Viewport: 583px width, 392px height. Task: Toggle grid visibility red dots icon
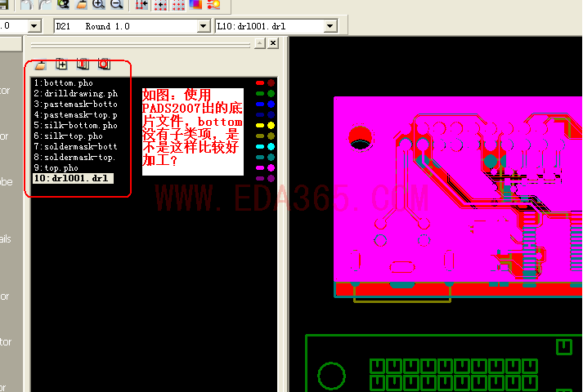(x=178, y=4)
